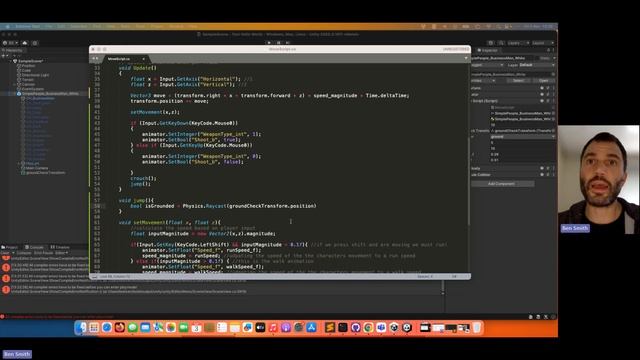Select groundCheckTransform in the Hierarchy
640x360 pixels.
[44, 173]
